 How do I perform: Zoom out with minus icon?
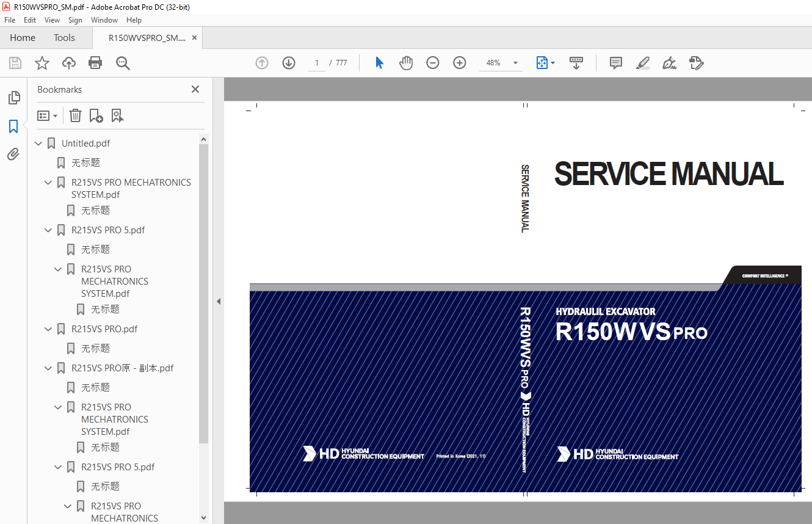[433, 63]
